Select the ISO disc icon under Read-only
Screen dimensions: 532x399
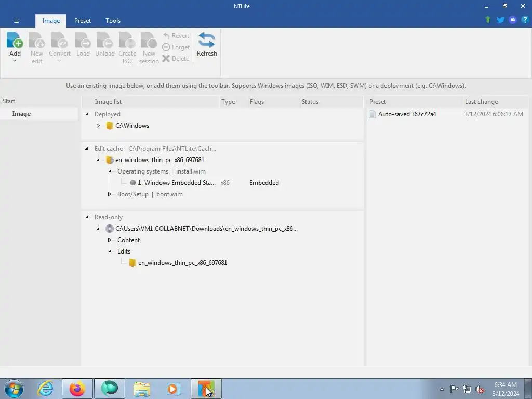109,229
